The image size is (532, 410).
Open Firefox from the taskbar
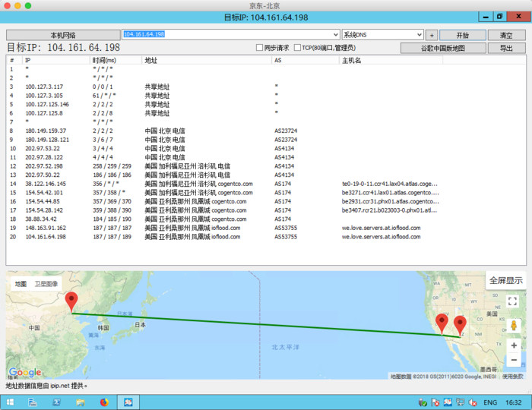point(104,402)
